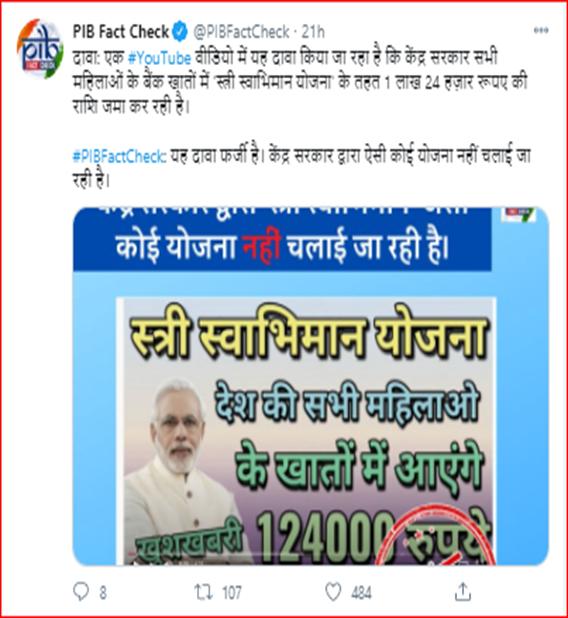Open the attached fact-check image
568x618 pixels.
(x=311, y=386)
